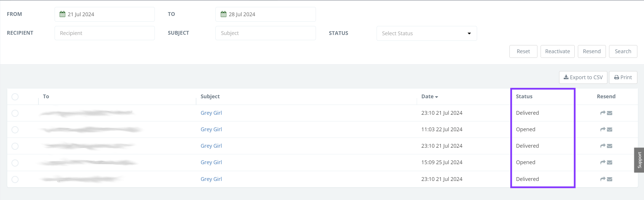This screenshot has width=644, height=200.
Task: Click resend icon in the last table row
Action: tap(606, 179)
